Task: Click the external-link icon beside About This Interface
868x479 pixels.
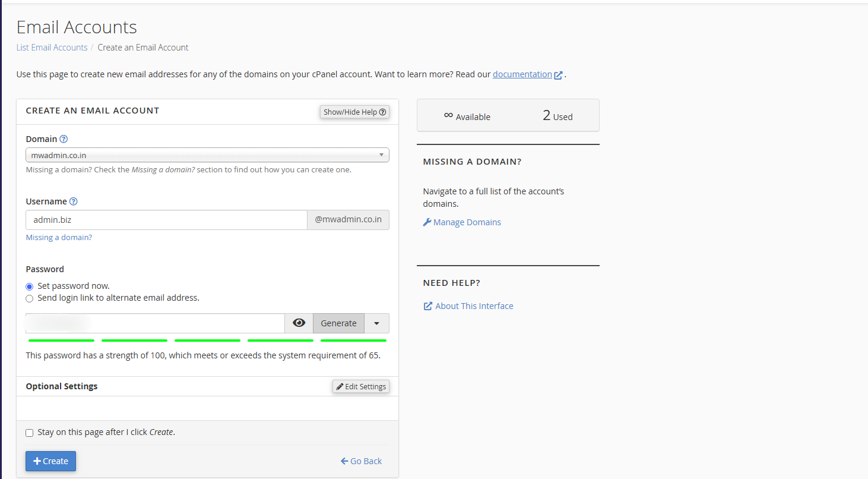Action: 427,306
